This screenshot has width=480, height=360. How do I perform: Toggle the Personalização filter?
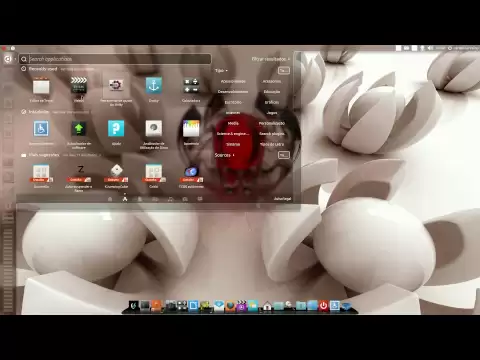(x=272, y=123)
